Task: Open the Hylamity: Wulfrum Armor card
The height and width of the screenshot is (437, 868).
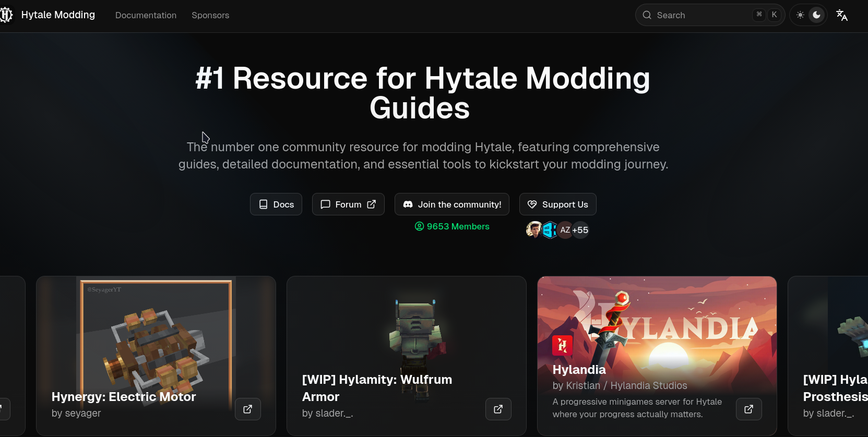Action: point(407,356)
